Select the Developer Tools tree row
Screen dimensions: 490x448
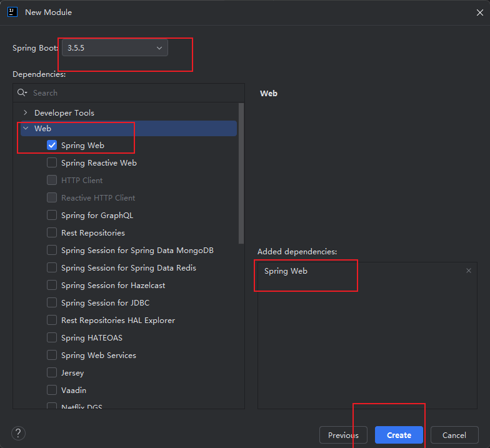(x=129, y=112)
